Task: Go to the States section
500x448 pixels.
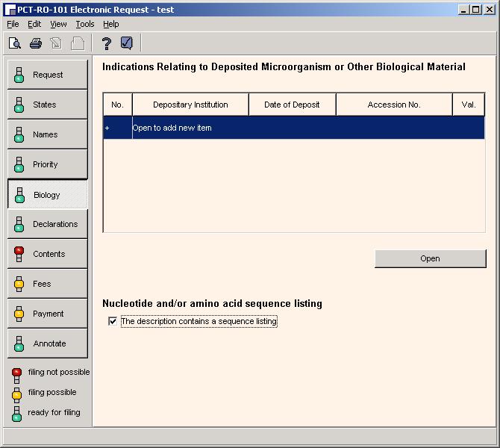Action: (48, 105)
